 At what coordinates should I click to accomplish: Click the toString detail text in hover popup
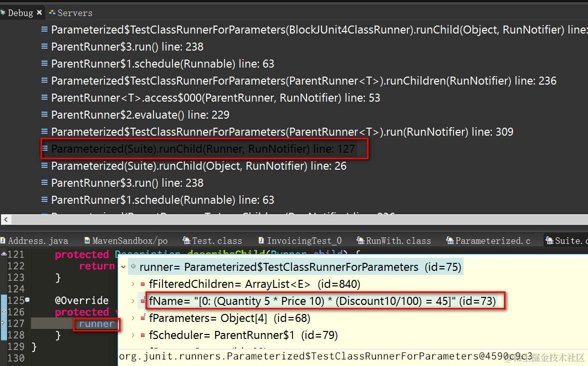tap(325, 356)
